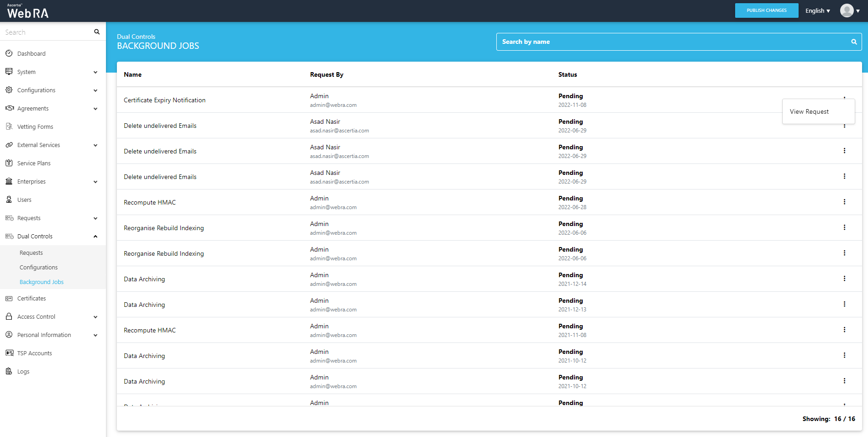
Task: Click the Logs icon in sidebar
Action: 9,371
